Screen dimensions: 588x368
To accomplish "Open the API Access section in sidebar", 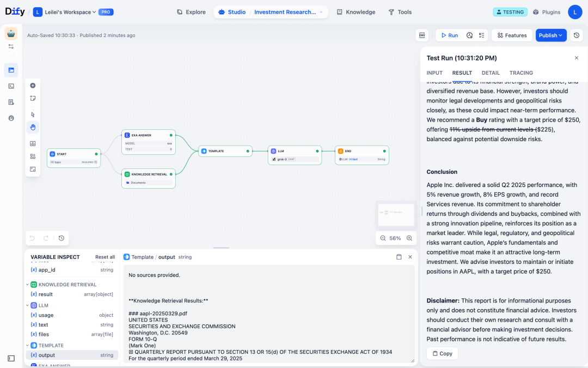I will 11,86.
